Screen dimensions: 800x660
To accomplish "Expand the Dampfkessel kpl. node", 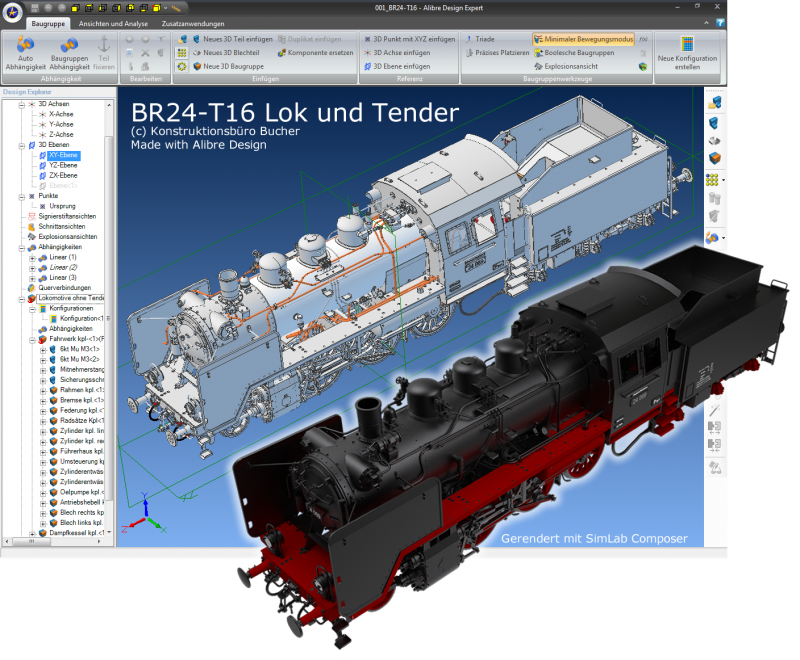I will (x=32, y=534).
